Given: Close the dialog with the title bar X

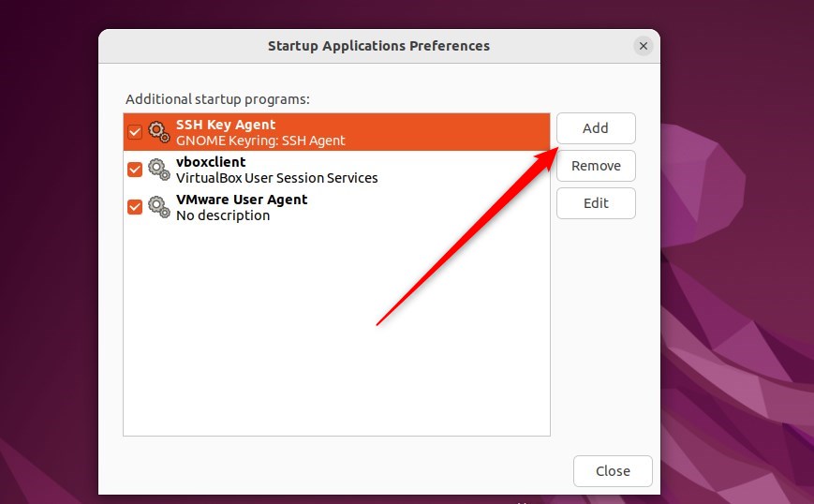Looking at the screenshot, I should point(644,46).
